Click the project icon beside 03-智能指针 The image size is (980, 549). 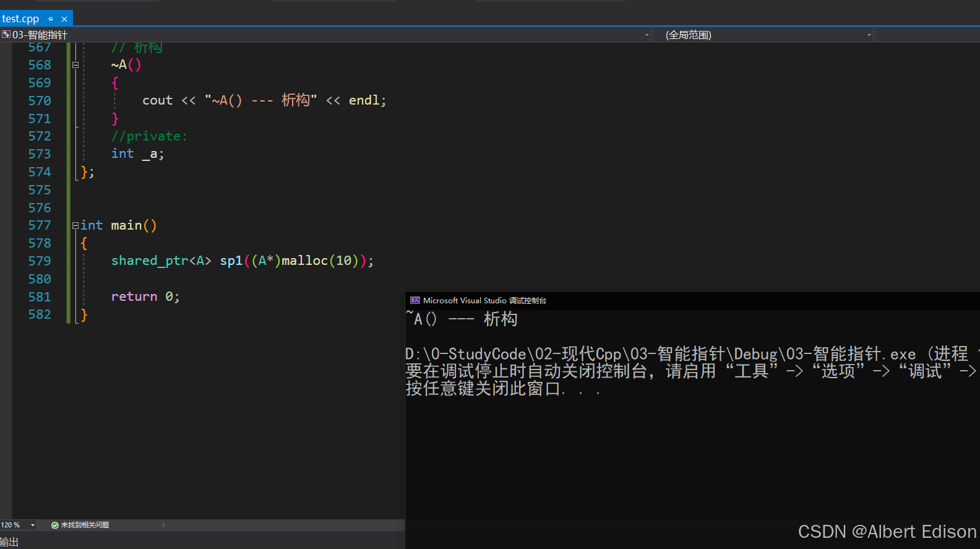tap(6, 35)
